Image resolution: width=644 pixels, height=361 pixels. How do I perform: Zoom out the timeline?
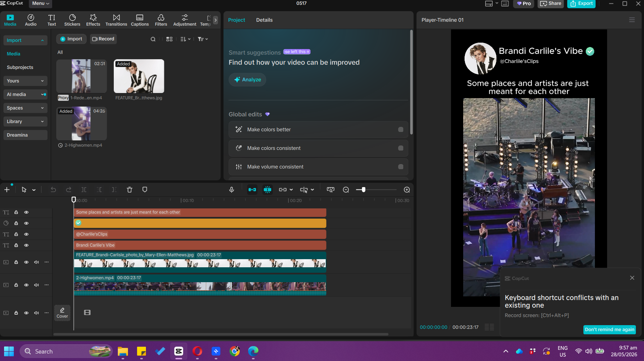point(346,190)
